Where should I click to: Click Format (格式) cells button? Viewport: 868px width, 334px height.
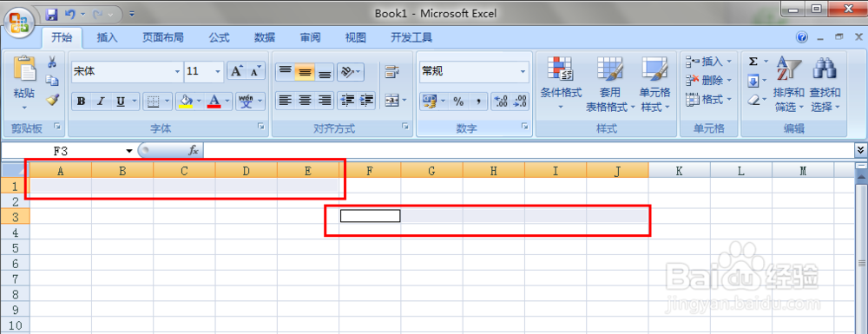[708, 100]
